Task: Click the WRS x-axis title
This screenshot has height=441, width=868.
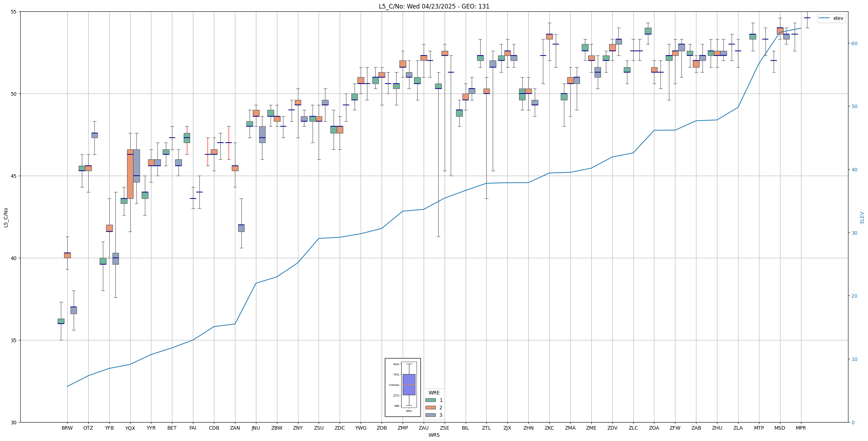Action: point(434,435)
